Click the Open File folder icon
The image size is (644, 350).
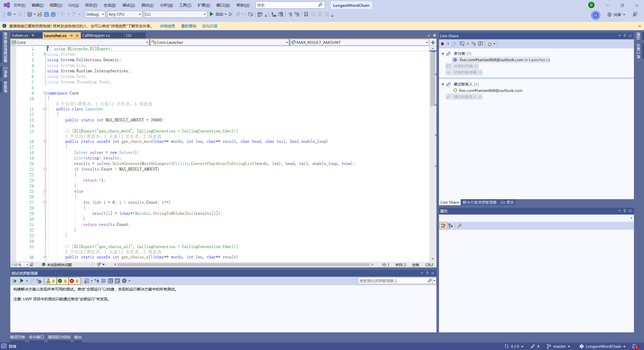click(39, 14)
